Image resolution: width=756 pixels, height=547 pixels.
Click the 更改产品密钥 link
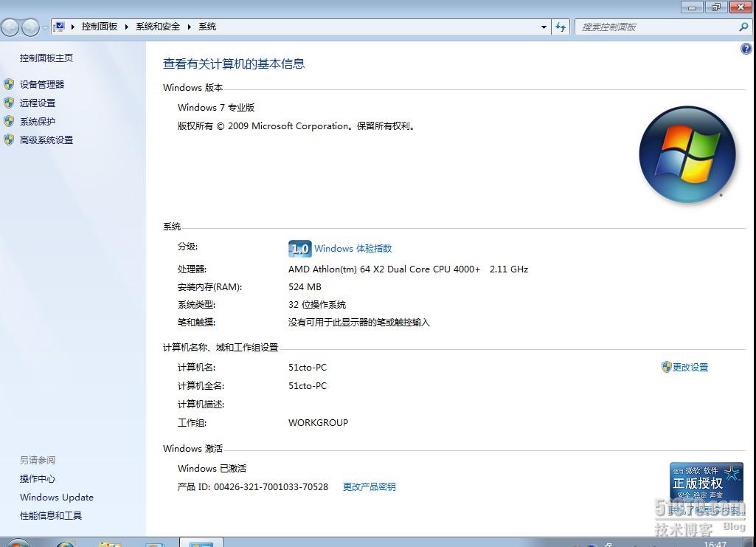(x=370, y=486)
